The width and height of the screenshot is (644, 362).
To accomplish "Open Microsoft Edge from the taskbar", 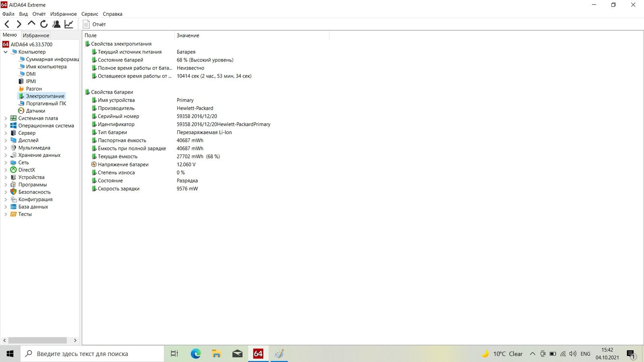I will pos(196,354).
